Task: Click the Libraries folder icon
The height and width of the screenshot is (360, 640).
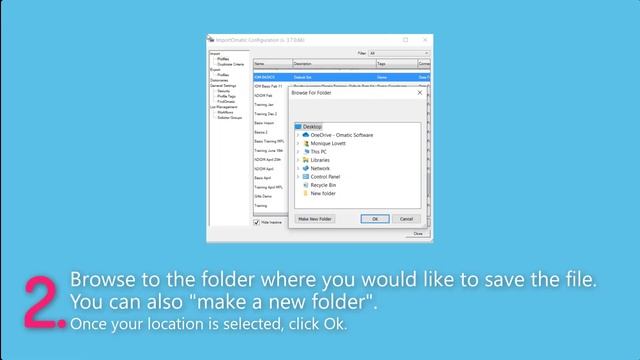Action: click(306, 160)
